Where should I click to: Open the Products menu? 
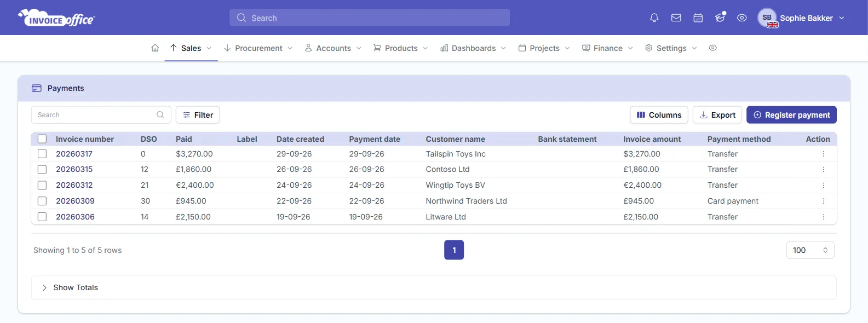click(401, 48)
